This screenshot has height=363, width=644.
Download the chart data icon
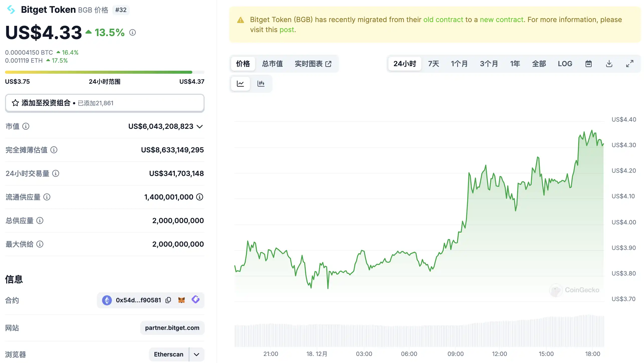click(609, 64)
